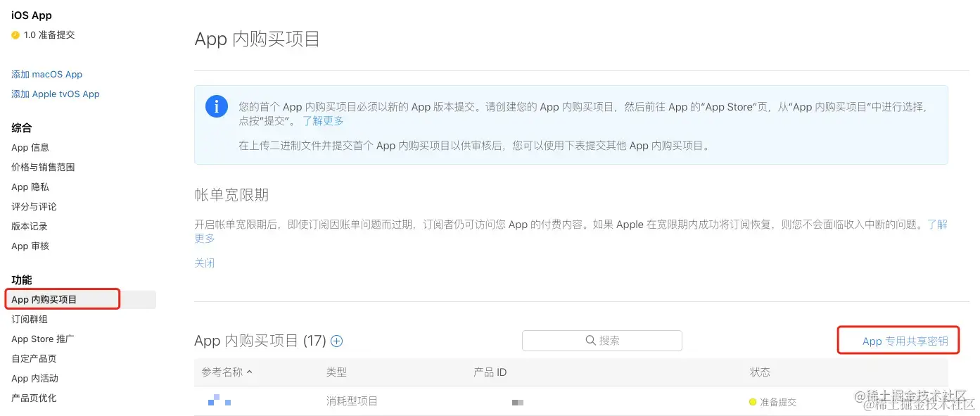Open 产品页优化 in sidebar

pos(34,398)
